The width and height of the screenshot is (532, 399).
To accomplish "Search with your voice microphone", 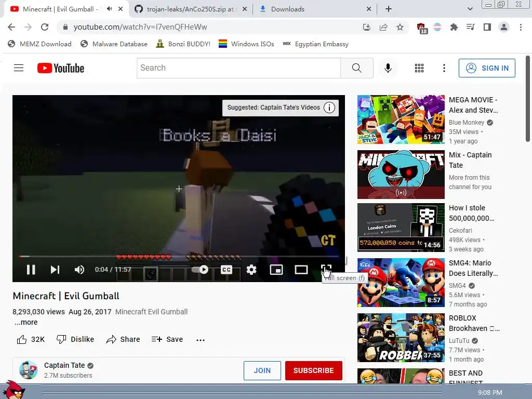I will tap(388, 68).
